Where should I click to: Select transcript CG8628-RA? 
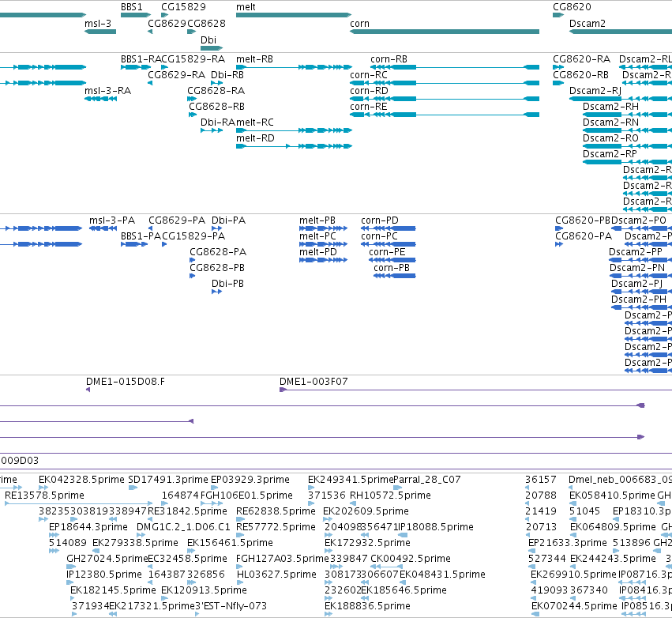tap(216, 91)
